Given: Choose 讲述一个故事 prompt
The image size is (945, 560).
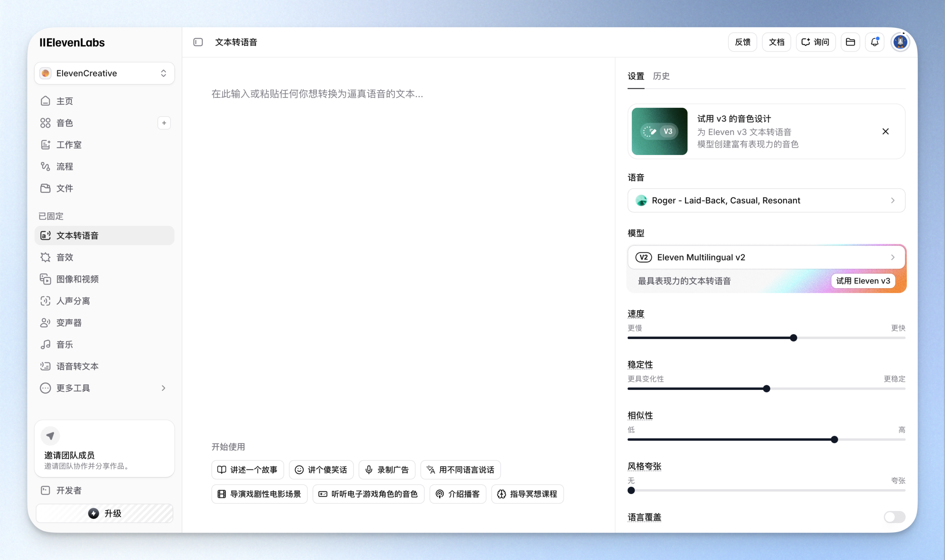Looking at the screenshot, I should (247, 470).
